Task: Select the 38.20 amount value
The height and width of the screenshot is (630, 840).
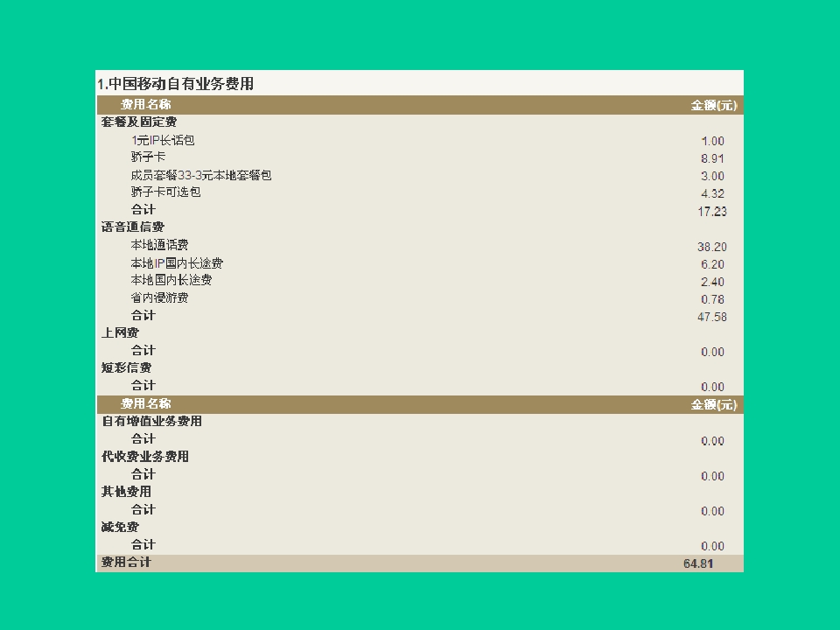Action: tap(712, 247)
